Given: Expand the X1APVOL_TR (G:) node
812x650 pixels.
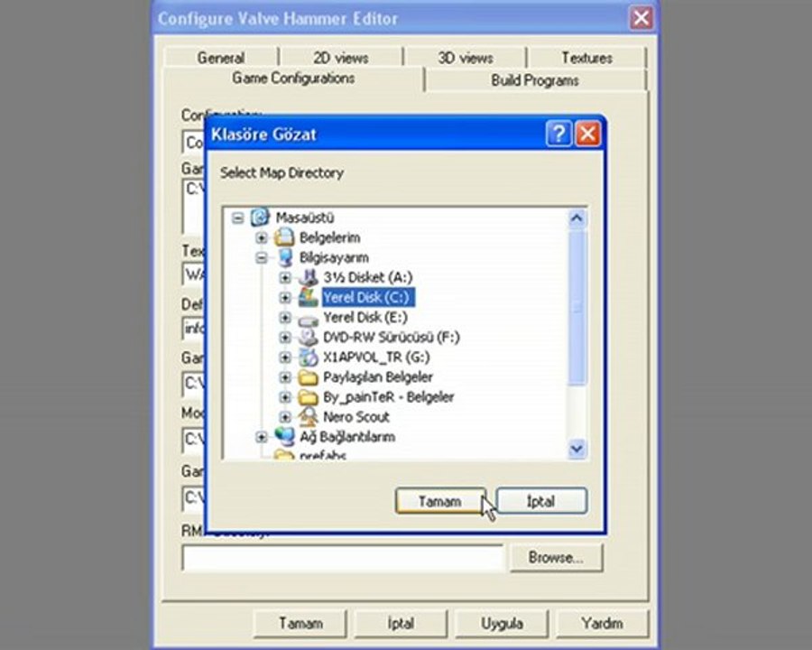Looking at the screenshot, I should tap(285, 357).
